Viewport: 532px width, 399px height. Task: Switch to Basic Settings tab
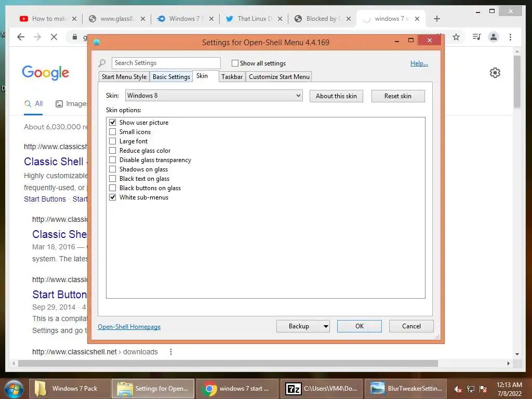click(x=171, y=77)
